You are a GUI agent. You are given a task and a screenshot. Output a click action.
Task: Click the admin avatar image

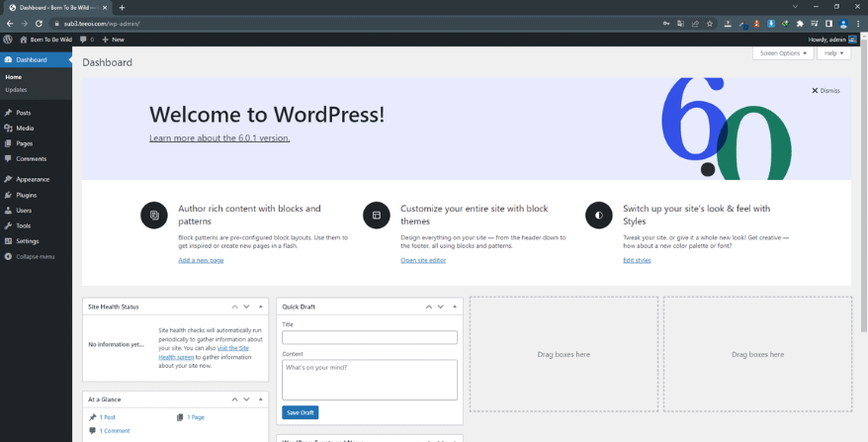click(852, 40)
